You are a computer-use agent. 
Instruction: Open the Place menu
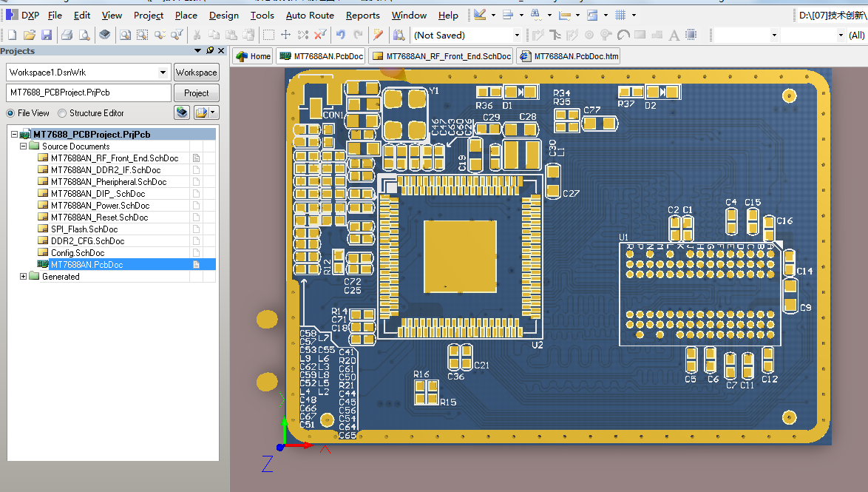[x=186, y=16]
